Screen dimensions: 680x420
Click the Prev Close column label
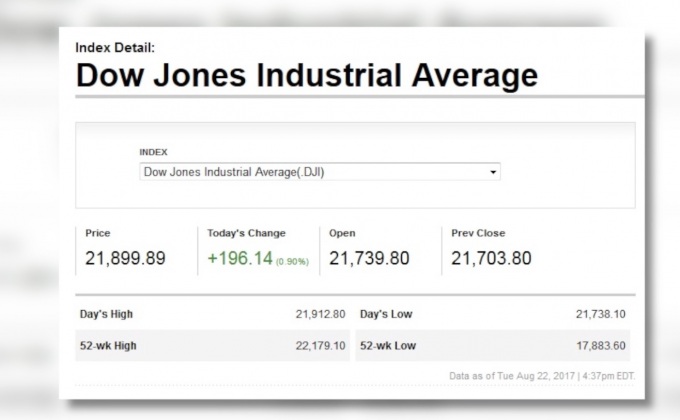[478, 233]
